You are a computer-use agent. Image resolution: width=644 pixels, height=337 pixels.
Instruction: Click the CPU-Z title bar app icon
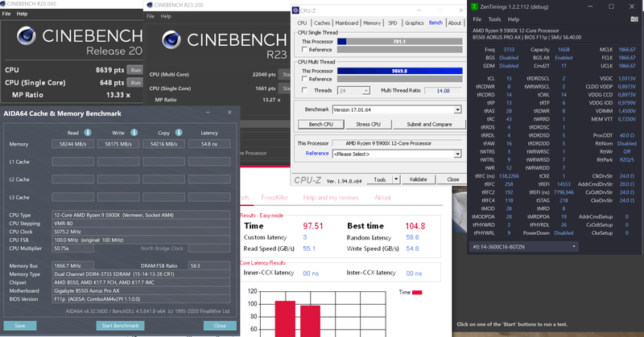coord(295,10)
